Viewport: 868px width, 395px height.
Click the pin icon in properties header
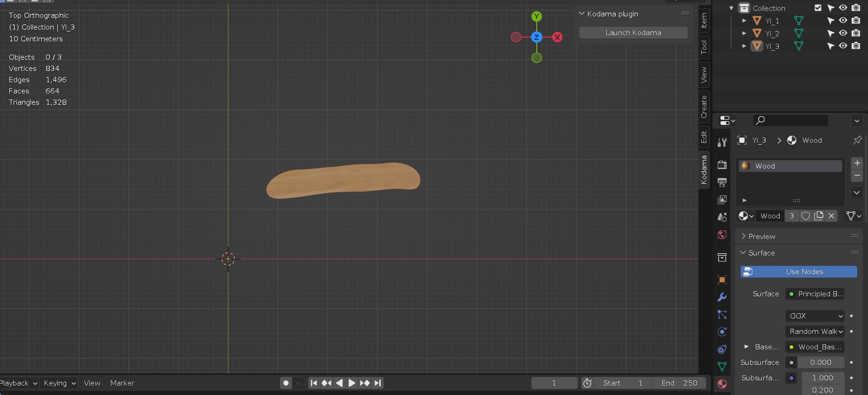click(x=857, y=140)
